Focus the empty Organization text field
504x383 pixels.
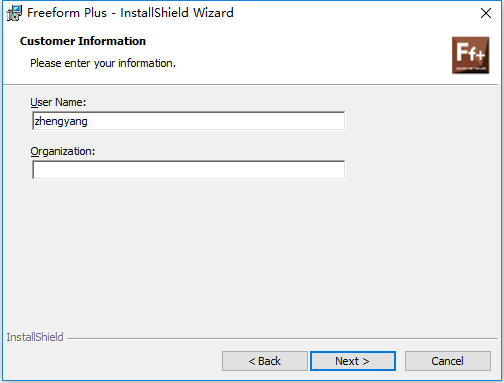tap(189, 170)
